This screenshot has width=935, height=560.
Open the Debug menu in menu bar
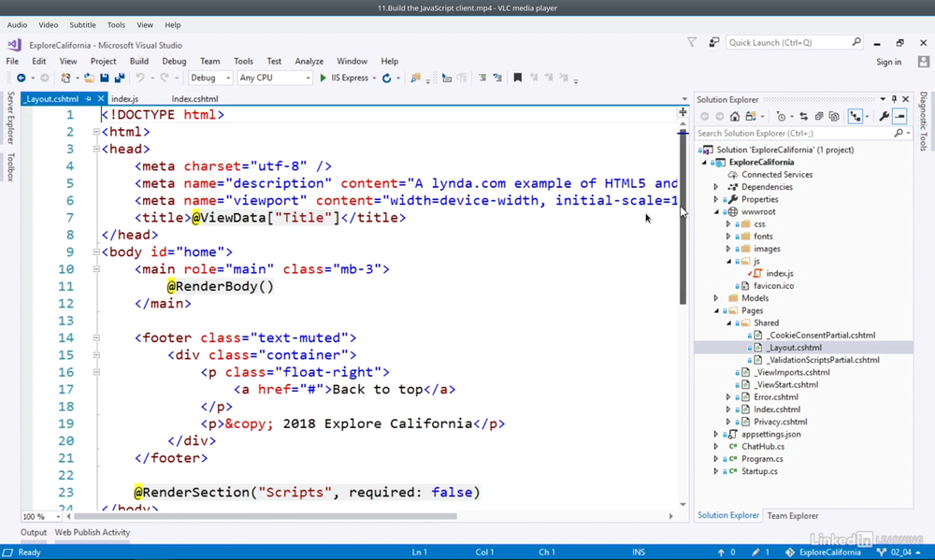pos(174,61)
